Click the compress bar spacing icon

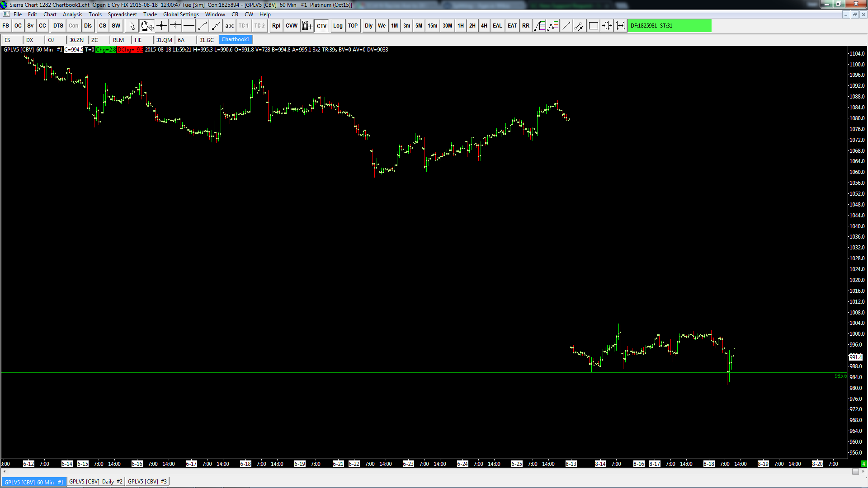[607, 26]
